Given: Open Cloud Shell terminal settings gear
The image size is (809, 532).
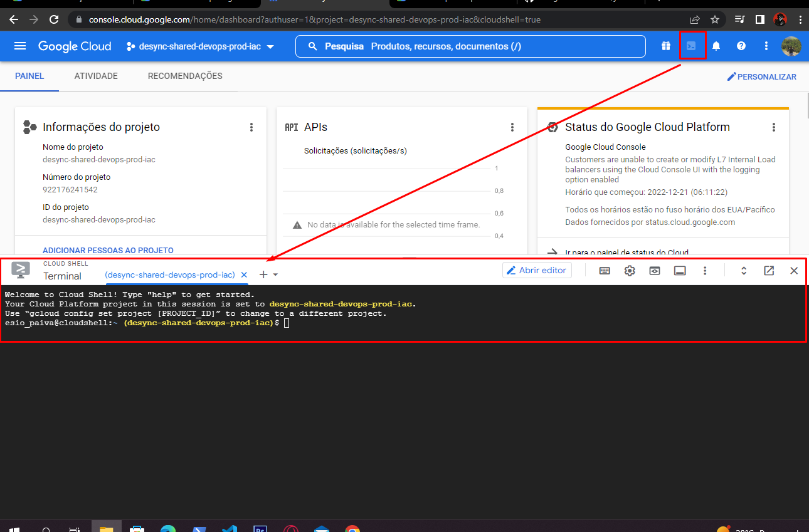Looking at the screenshot, I should [x=629, y=271].
